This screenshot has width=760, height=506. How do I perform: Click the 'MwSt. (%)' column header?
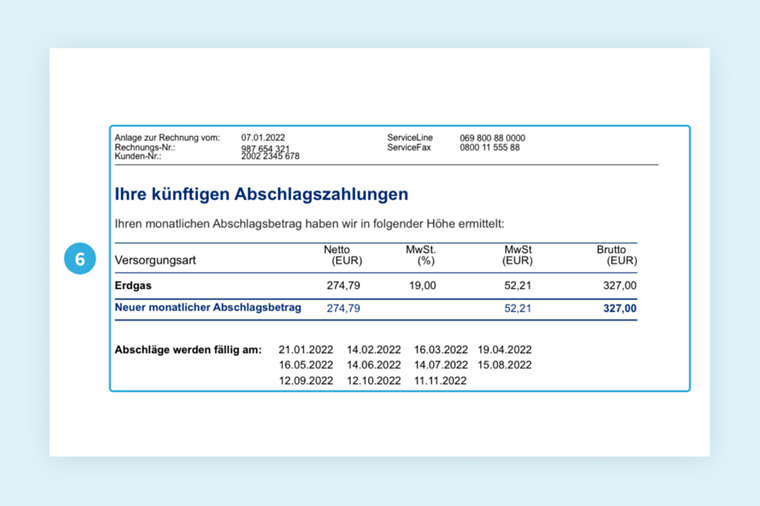pyautogui.click(x=421, y=255)
